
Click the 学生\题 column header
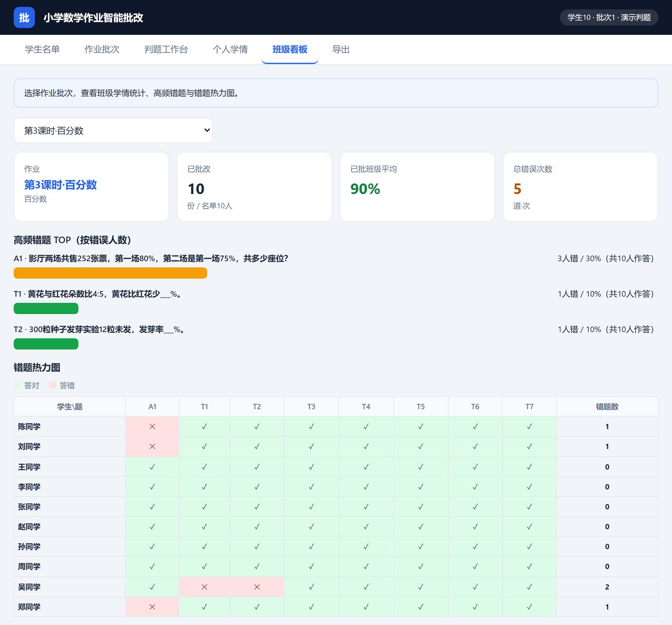(x=70, y=406)
